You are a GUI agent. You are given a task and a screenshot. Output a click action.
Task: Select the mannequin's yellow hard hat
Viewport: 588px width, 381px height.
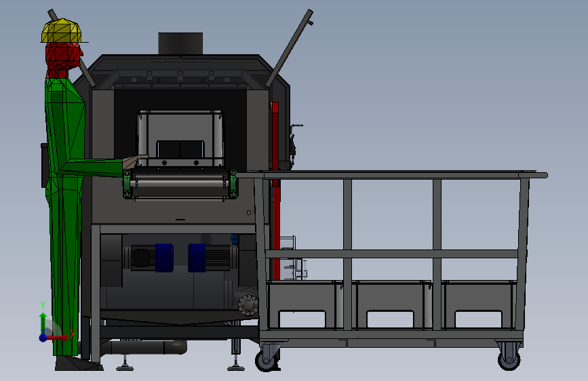tap(62, 31)
